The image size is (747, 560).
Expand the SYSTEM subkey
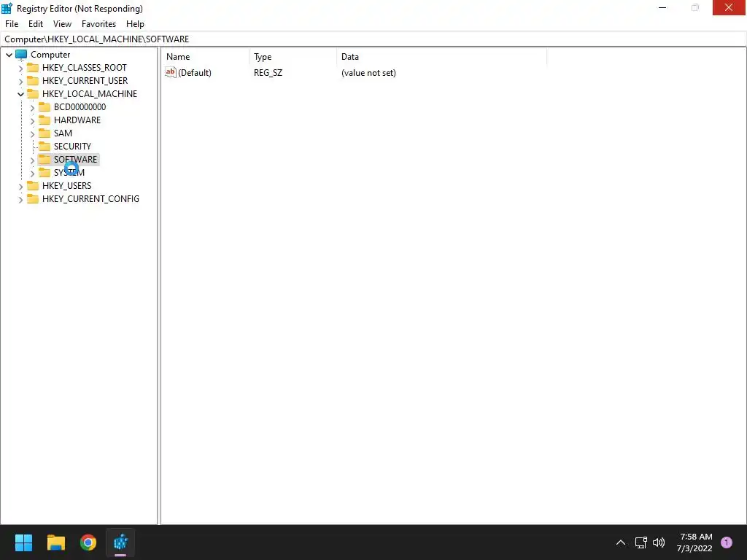coord(32,174)
